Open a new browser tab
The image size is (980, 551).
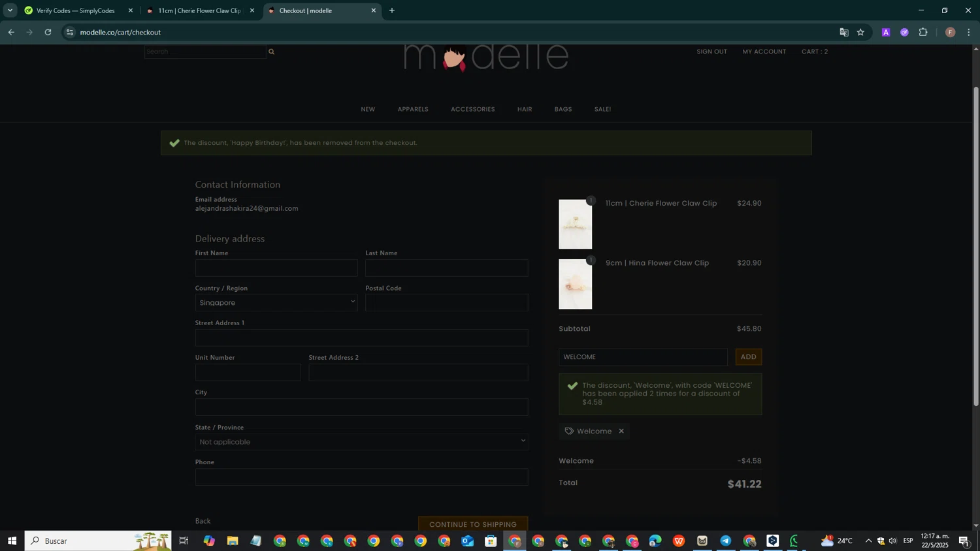392,10
